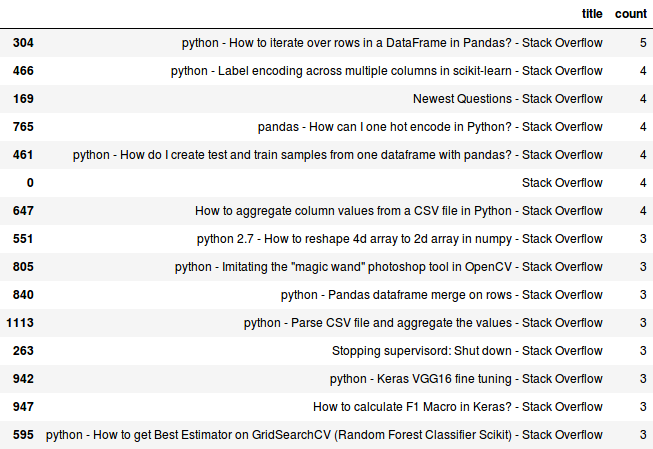
Task: Click title about iterating over rows in Pandas DataFrame
Action: click(x=392, y=43)
